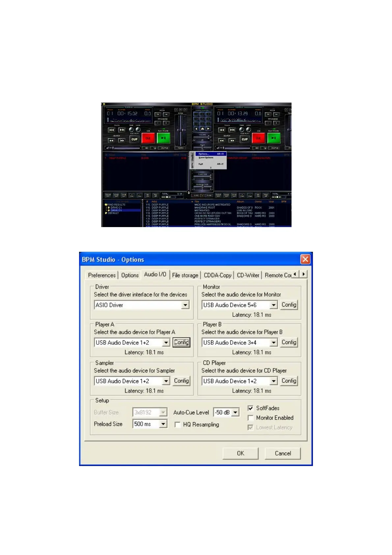Click the OK button in Options dialog
Viewport: 392px width, 555px height.
pyautogui.click(x=240, y=453)
